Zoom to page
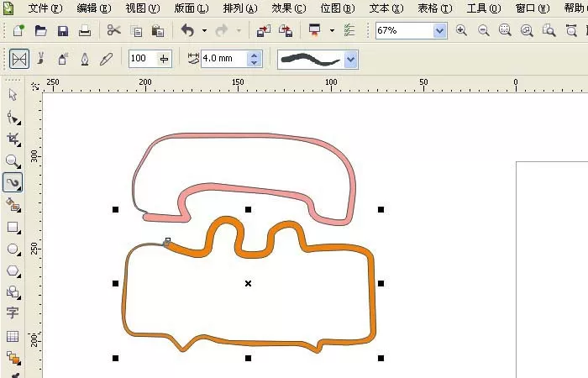The width and height of the screenshot is (588, 378). 549,30
